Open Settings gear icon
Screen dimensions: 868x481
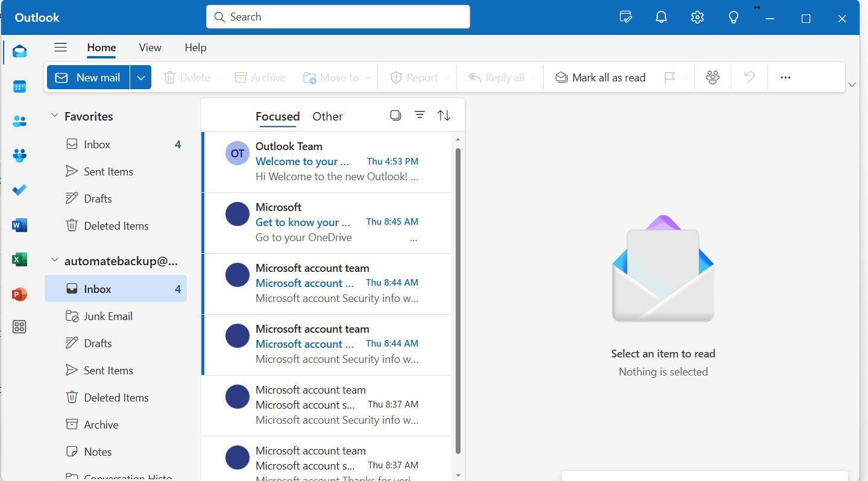[697, 17]
